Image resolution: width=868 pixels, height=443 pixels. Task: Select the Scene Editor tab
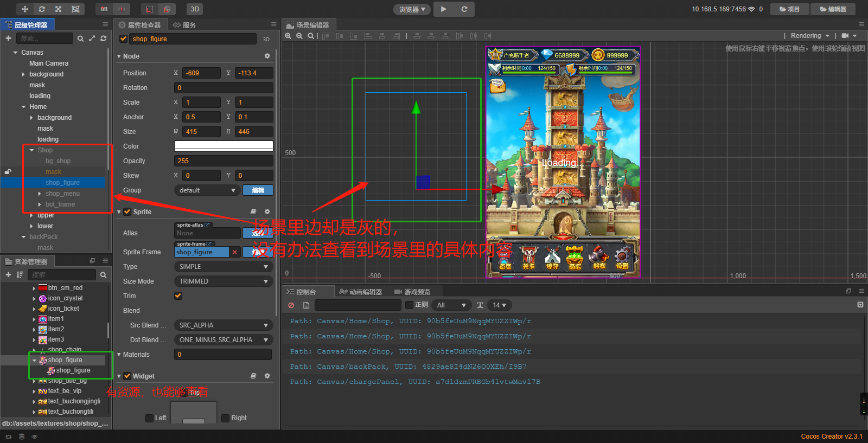[x=309, y=25]
